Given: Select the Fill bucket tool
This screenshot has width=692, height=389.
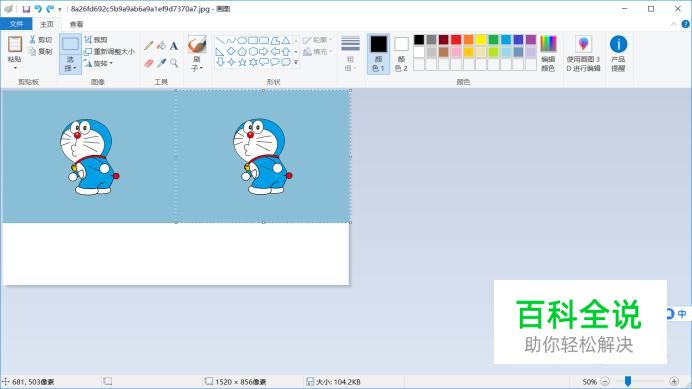Looking at the screenshot, I should click(x=162, y=45).
